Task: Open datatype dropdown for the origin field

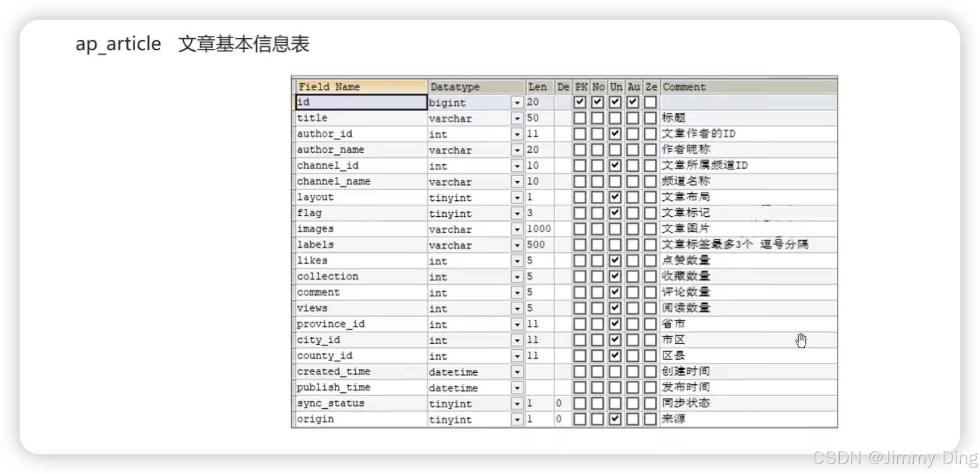Action: click(x=517, y=420)
